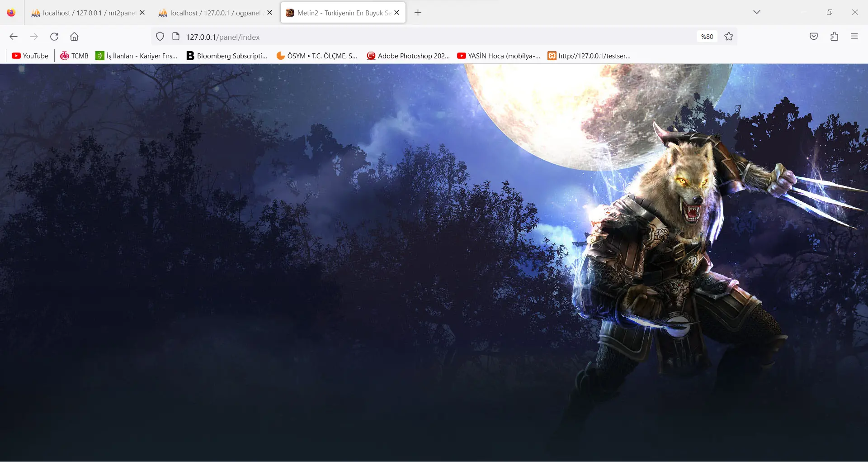The width and height of the screenshot is (868, 462).
Task: Show site information page icon
Action: point(176,37)
